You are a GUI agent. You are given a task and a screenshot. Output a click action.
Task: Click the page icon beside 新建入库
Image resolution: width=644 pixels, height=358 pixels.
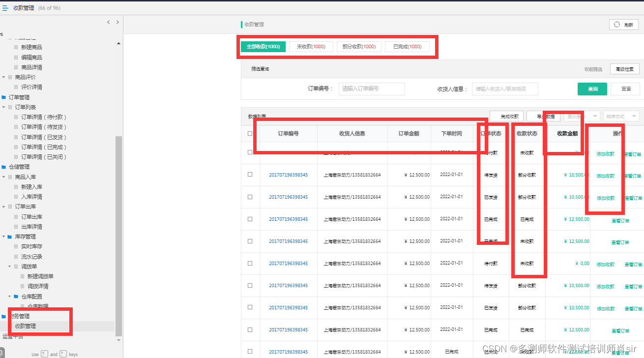(x=16, y=187)
